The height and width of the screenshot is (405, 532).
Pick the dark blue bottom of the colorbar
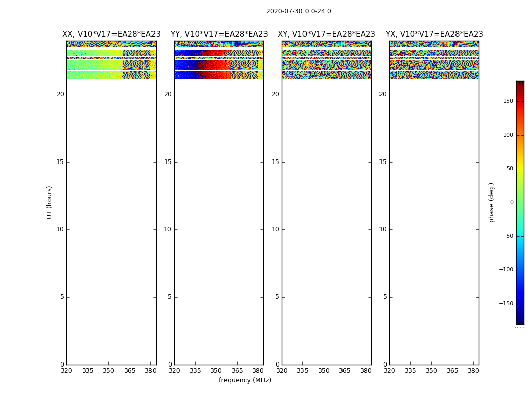pyautogui.click(x=520, y=320)
